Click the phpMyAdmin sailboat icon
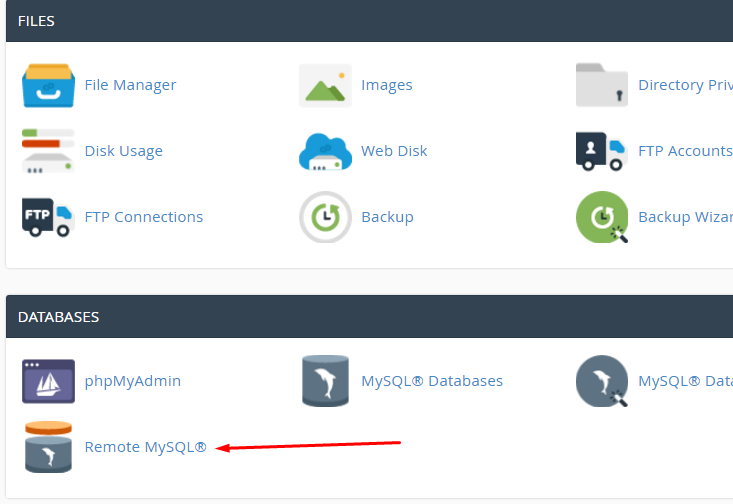The image size is (733, 504). [x=48, y=381]
